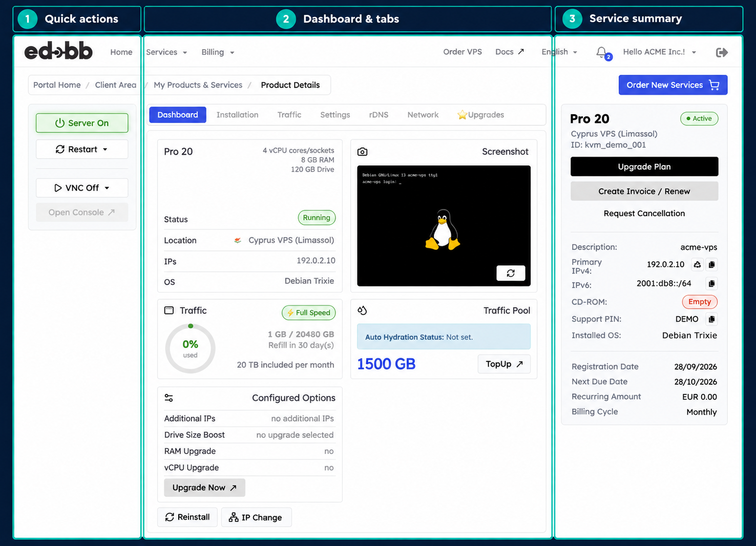Image resolution: width=756 pixels, height=546 pixels.
Task: Click the Configured Options sliders icon
Action: point(169,398)
